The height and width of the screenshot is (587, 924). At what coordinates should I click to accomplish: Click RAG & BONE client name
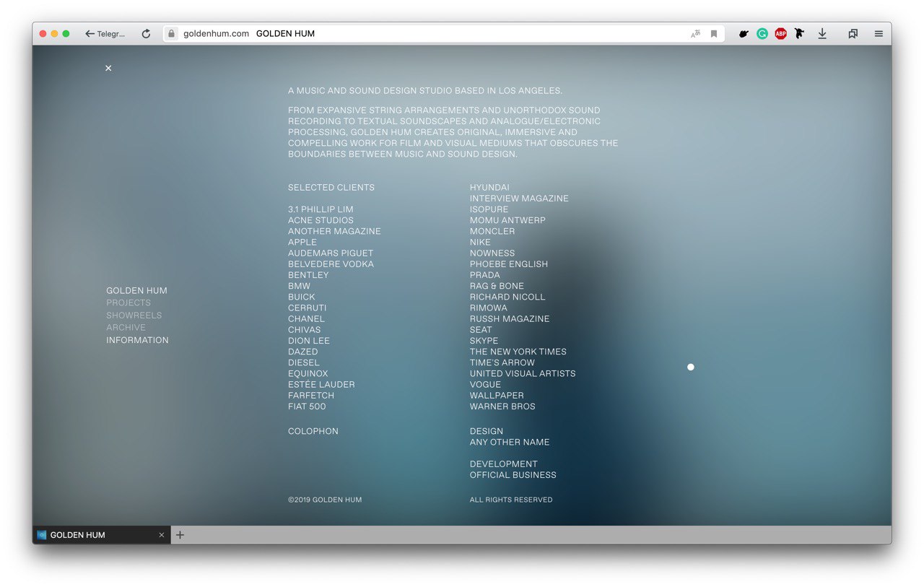[x=497, y=286]
